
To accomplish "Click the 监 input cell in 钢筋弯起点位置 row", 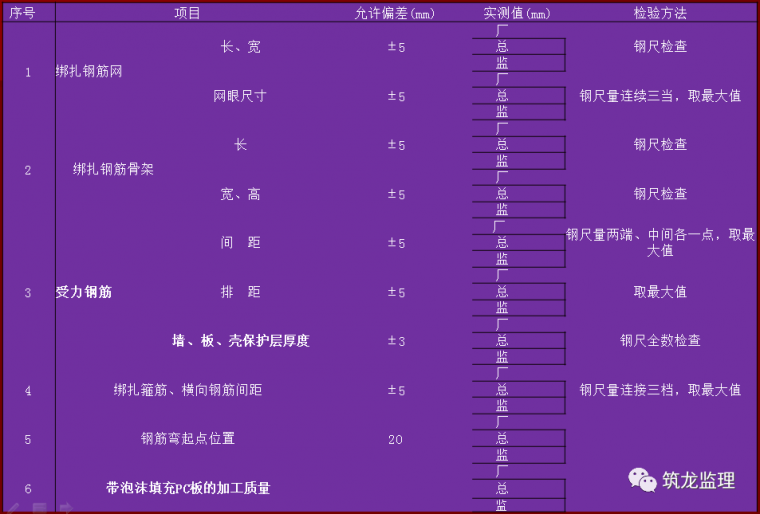I will point(518,455).
